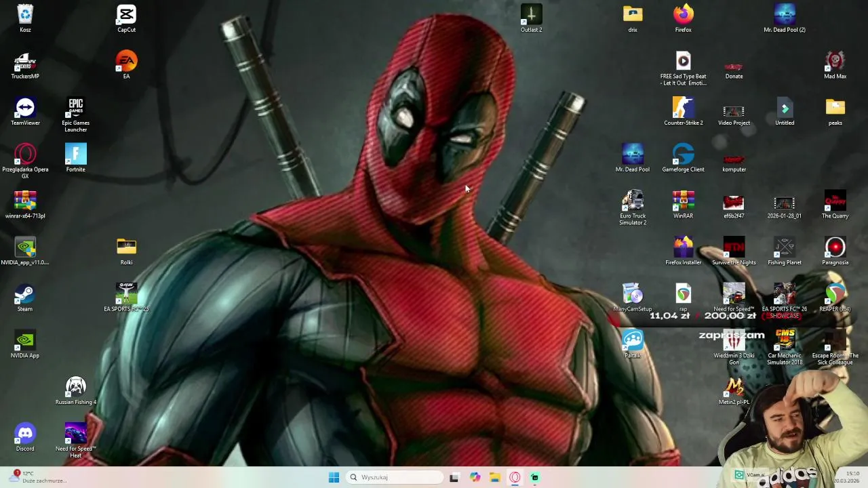Select the Video Project file
This screenshot has height=488, width=868.
coord(734,112)
